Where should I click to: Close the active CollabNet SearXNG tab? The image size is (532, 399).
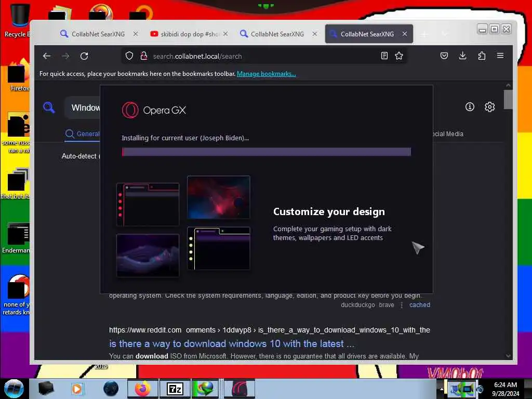tap(404, 34)
